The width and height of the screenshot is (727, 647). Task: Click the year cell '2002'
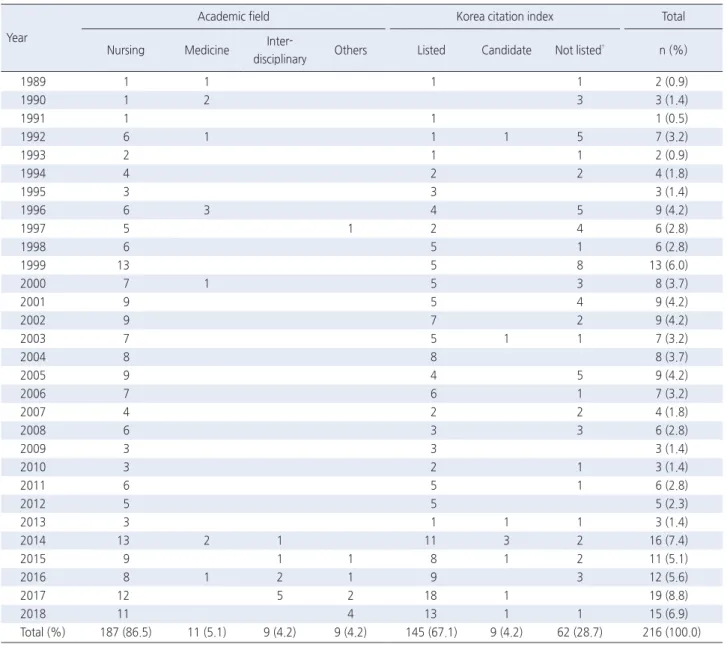click(33, 320)
